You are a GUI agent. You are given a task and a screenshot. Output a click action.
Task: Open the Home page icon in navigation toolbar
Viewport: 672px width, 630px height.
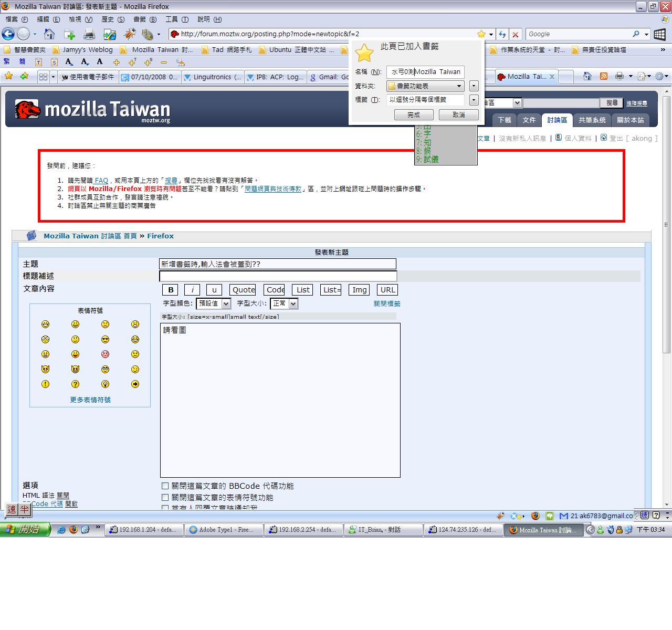click(49, 34)
